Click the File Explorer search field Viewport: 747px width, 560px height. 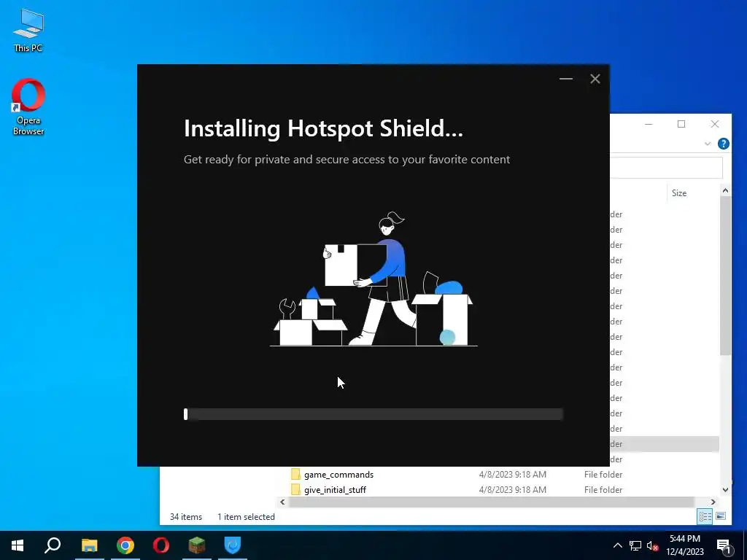point(667,168)
